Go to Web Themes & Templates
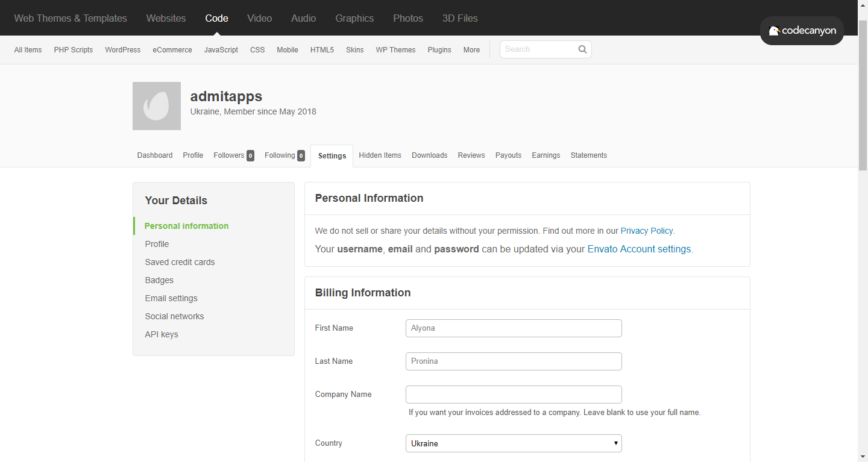Viewport: 868px width, 462px height. click(70, 18)
